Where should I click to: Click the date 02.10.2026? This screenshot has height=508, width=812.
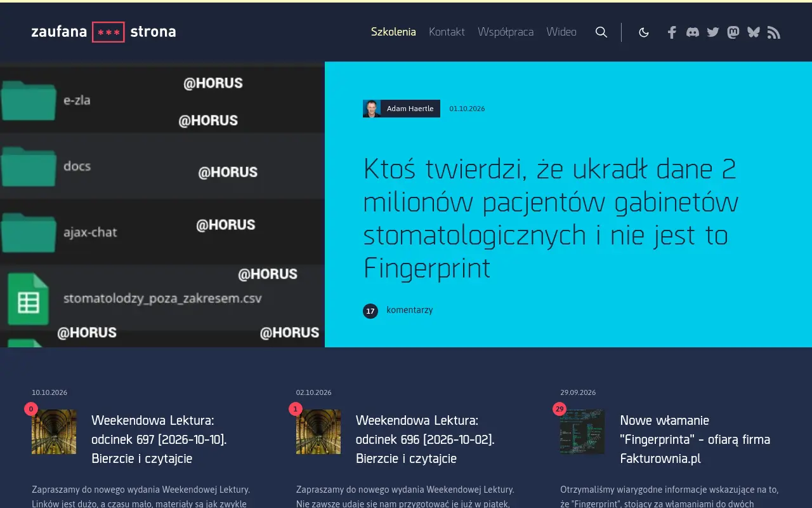tap(314, 392)
